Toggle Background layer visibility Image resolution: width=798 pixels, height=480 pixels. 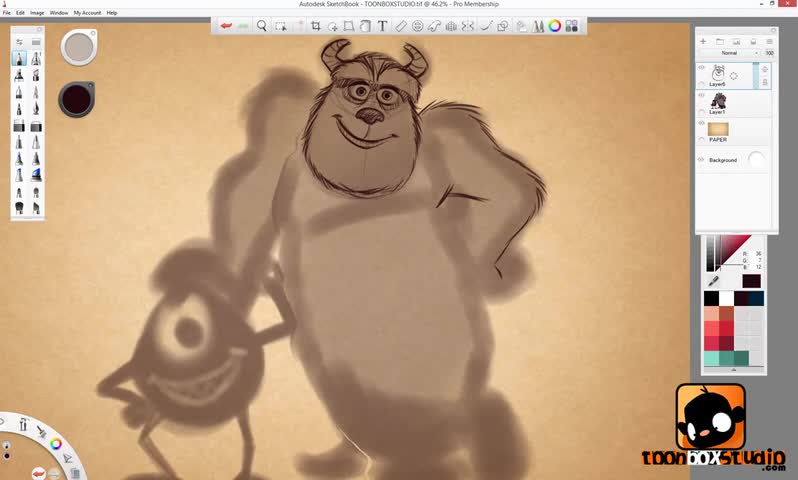tap(701, 159)
